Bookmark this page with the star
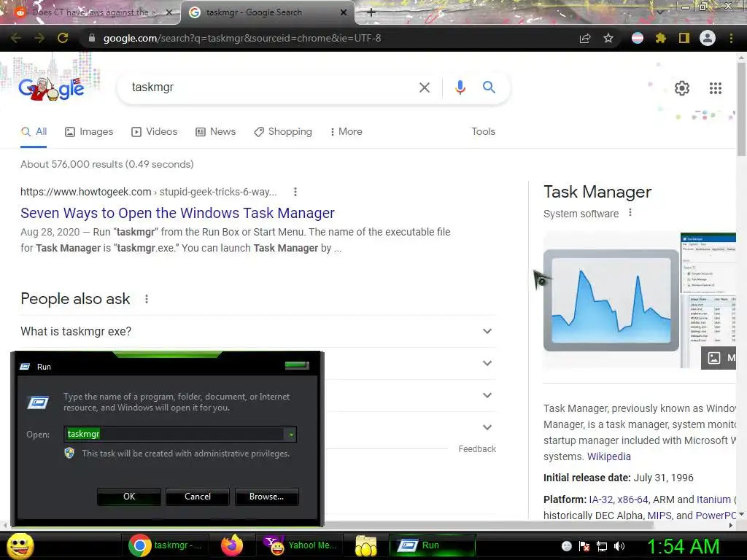The height and width of the screenshot is (560, 747). click(x=608, y=38)
